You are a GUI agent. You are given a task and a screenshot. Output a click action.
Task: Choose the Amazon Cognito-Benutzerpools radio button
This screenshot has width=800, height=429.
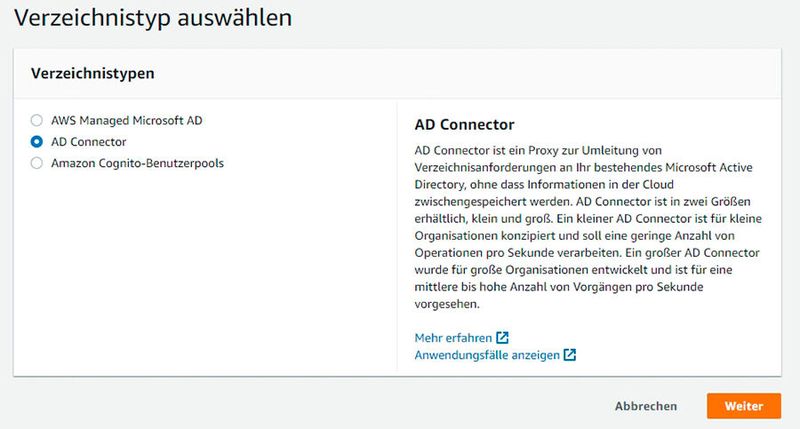tap(37, 162)
